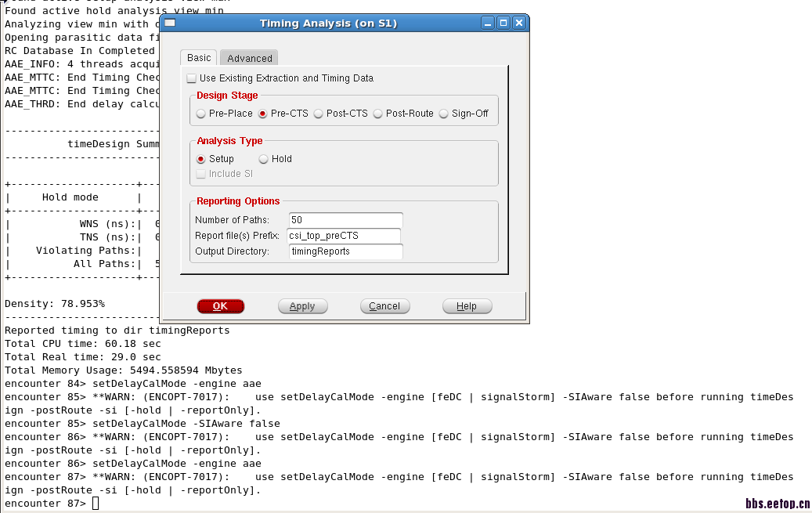812x513 pixels.
Task: Select Setup analysis type
Action: click(x=201, y=159)
